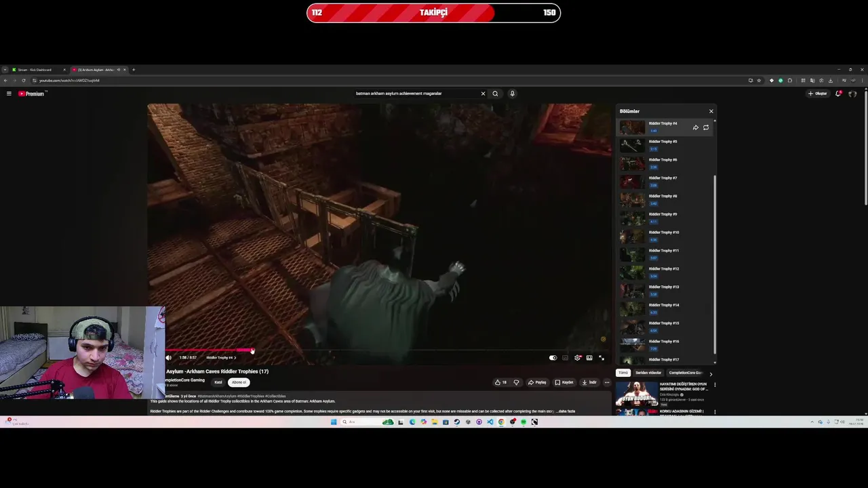Screen dimensions: 868x488
Task: Jump to Riddler Trophy #8 chapter
Action: (665, 200)
